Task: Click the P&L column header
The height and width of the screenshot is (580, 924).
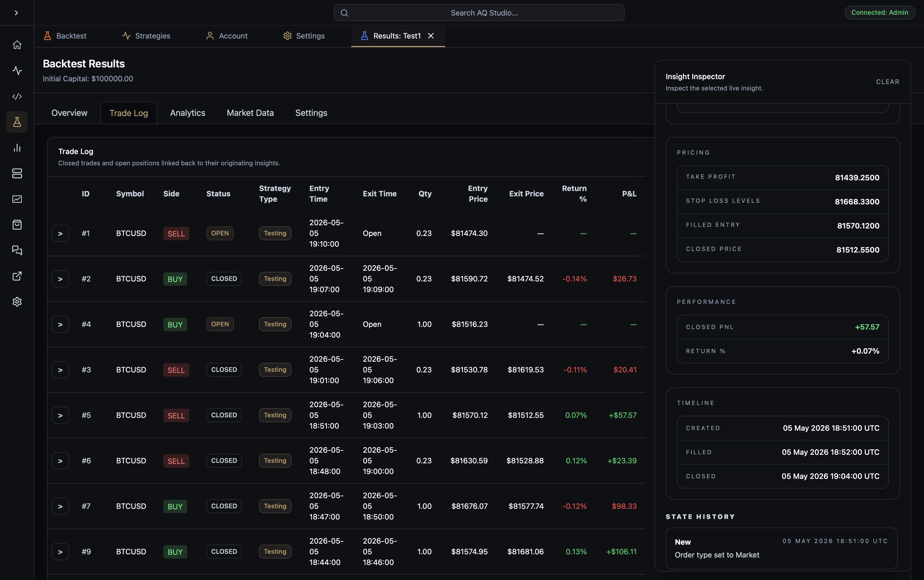Action: (x=629, y=194)
